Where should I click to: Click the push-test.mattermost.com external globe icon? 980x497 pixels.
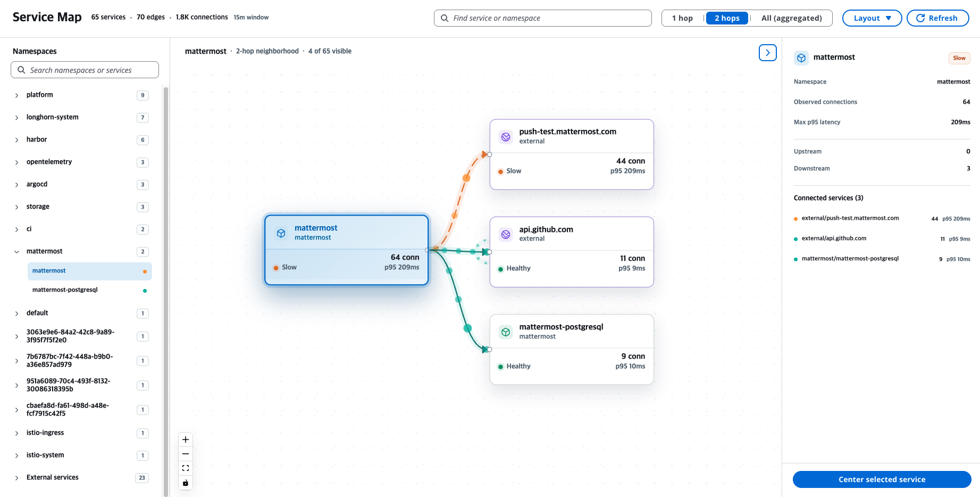point(506,137)
